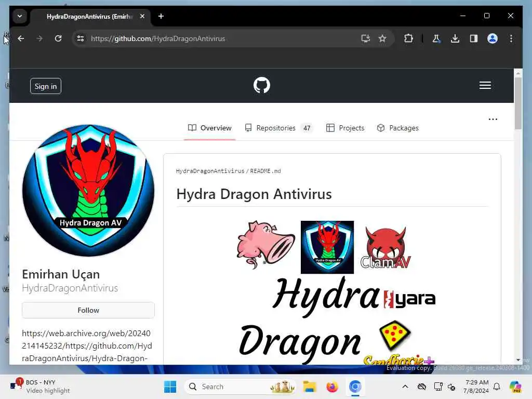Open the Chrome three-dot menu
This screenshot has height=399, width=532.
pos(511,38)
